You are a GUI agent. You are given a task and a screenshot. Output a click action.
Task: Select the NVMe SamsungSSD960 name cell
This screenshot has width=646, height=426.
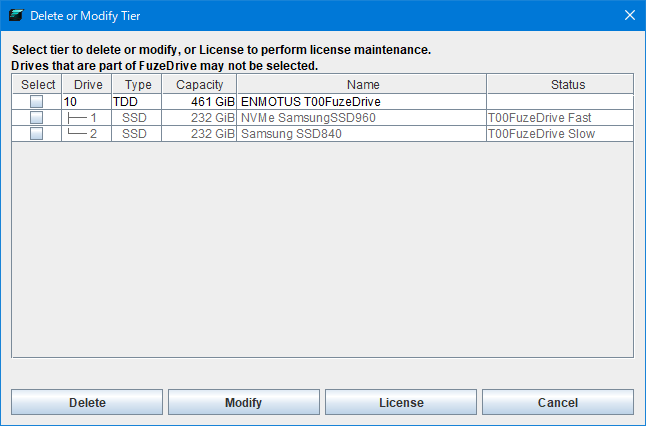(362, 118)
